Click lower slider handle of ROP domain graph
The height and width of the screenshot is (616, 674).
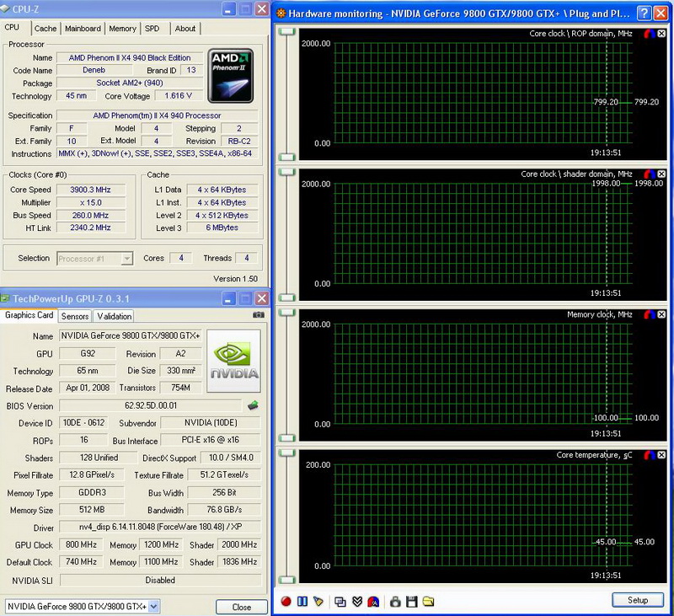point(287,157)
